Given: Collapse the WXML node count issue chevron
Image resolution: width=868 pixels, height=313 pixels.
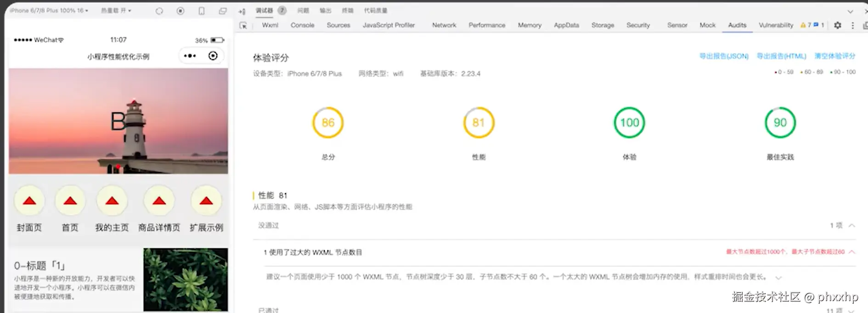Looking at the screenshot, I should [852, 252].
